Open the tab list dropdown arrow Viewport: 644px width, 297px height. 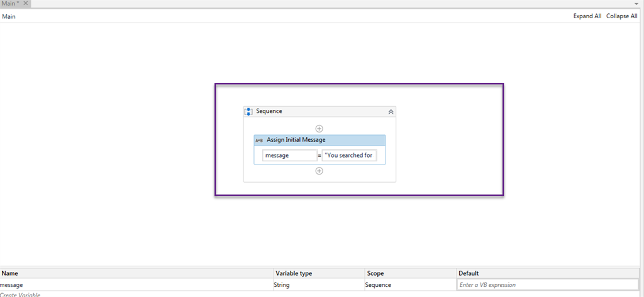tap(636, 3)
